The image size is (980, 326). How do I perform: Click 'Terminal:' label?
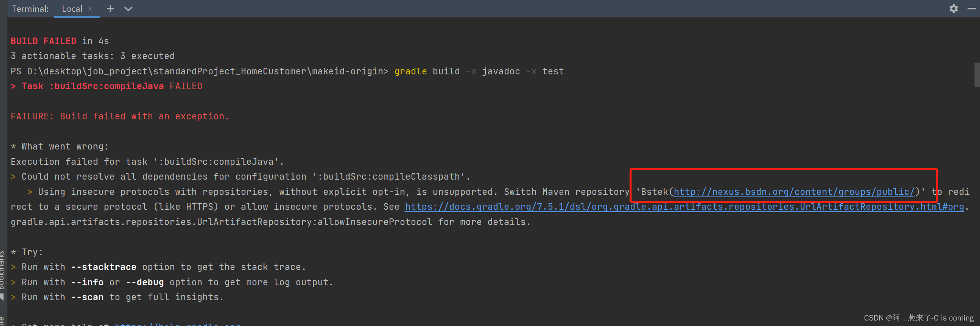pos(30,9)
